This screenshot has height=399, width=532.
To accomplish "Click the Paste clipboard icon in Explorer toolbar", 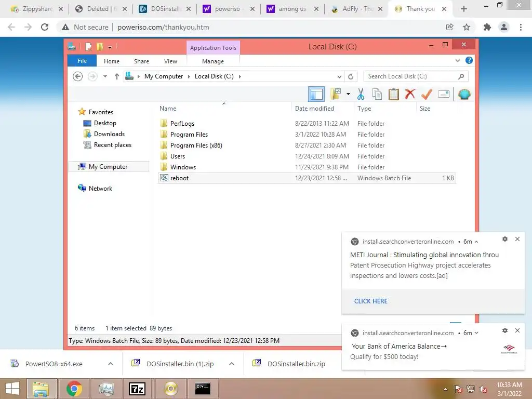I will [x=394, y=94].
